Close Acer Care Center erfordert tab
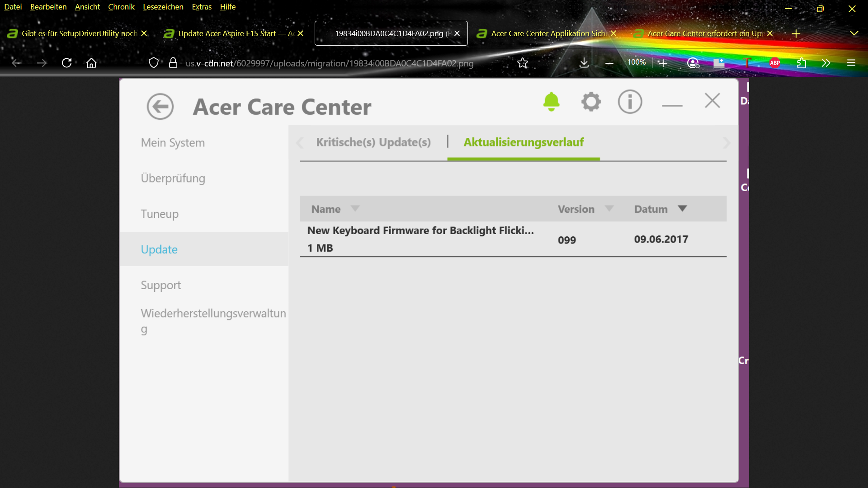 tap(770, 33)
